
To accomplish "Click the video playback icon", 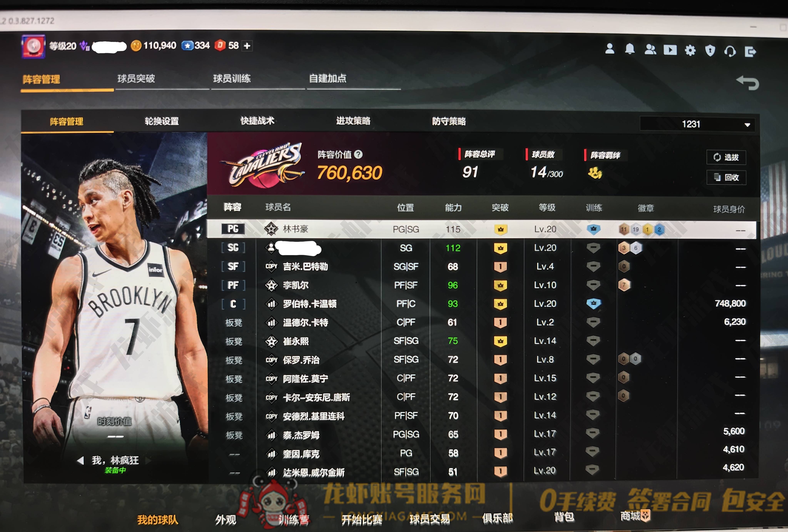I will coord(670,50).
